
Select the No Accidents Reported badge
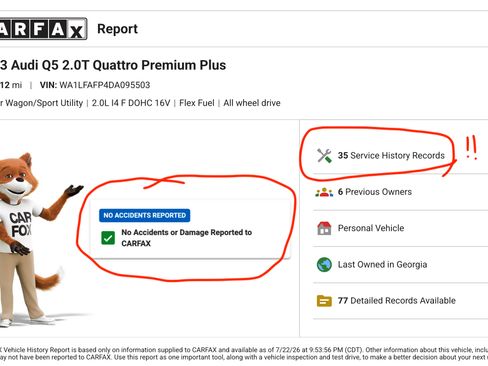coord(145,215)
